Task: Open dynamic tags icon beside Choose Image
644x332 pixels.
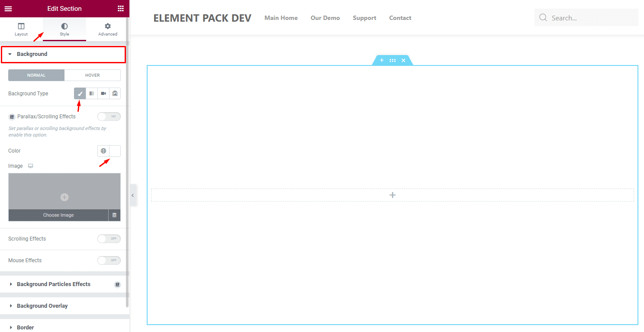Action: 114,215
